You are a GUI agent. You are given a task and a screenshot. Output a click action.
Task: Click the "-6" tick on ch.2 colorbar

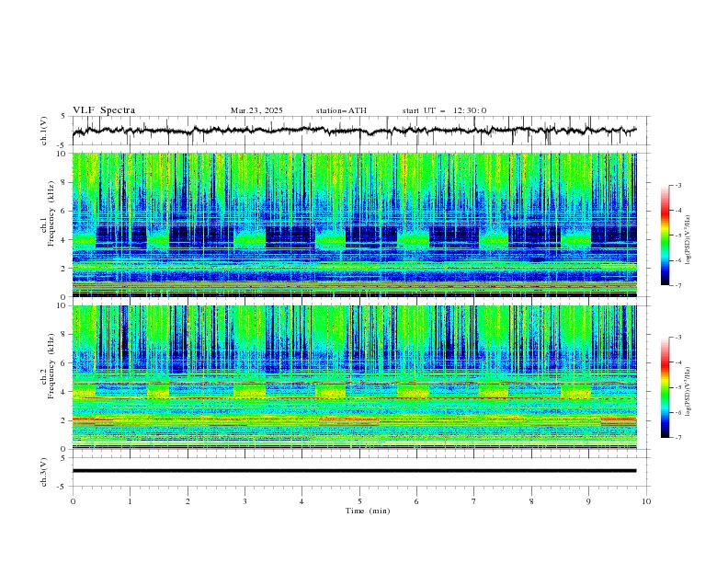678,412
